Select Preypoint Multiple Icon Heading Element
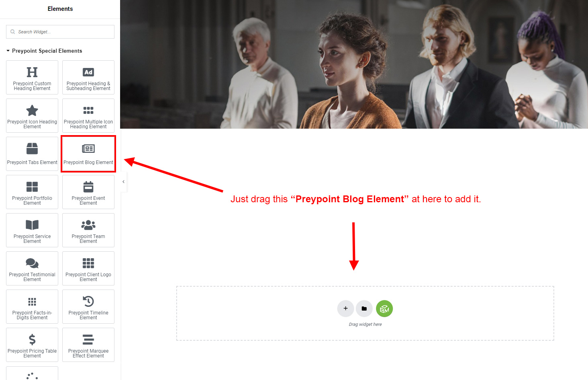This screenshot has width=588, height=380. tap(88, 115)
